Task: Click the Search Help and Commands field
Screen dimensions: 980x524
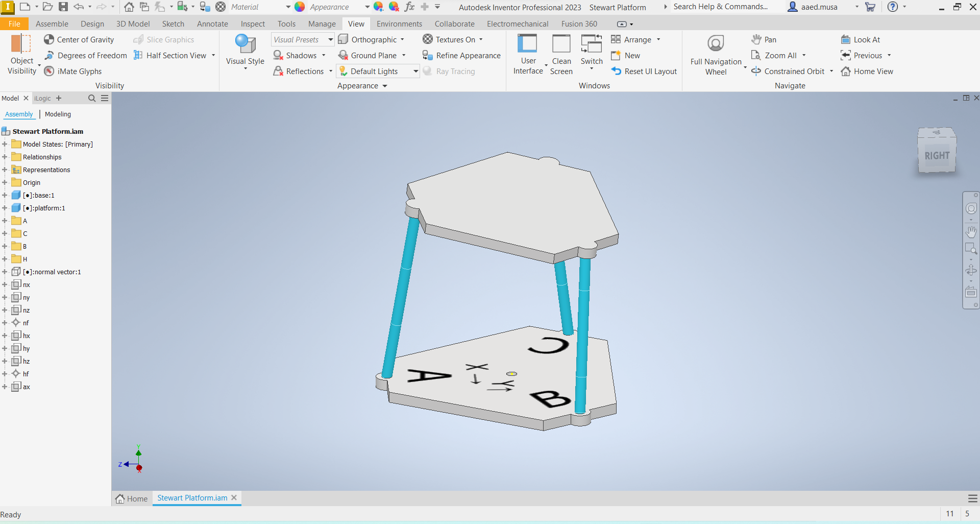Action: (x=720, y=7)
